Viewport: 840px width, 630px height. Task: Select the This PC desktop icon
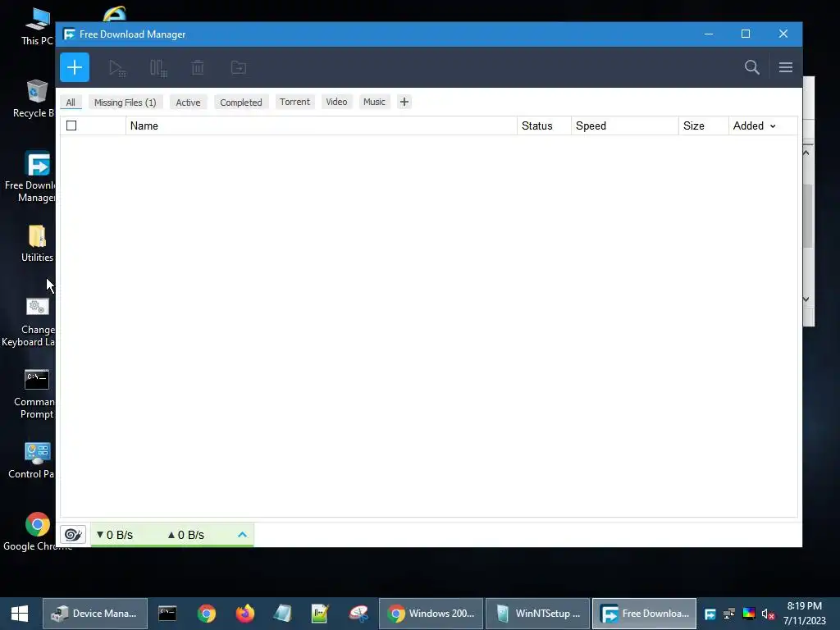pyautogui.click(x=36, y=25)
